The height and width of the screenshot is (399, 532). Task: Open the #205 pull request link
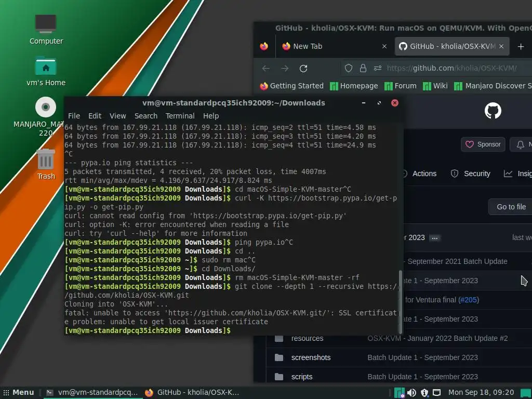click(x=469, y=300)
